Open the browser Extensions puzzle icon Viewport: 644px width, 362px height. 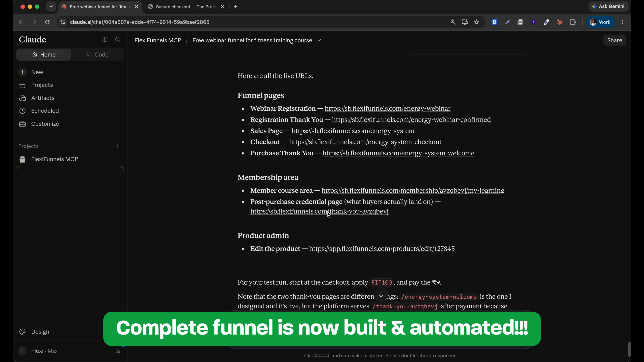(x=573, y=22)
